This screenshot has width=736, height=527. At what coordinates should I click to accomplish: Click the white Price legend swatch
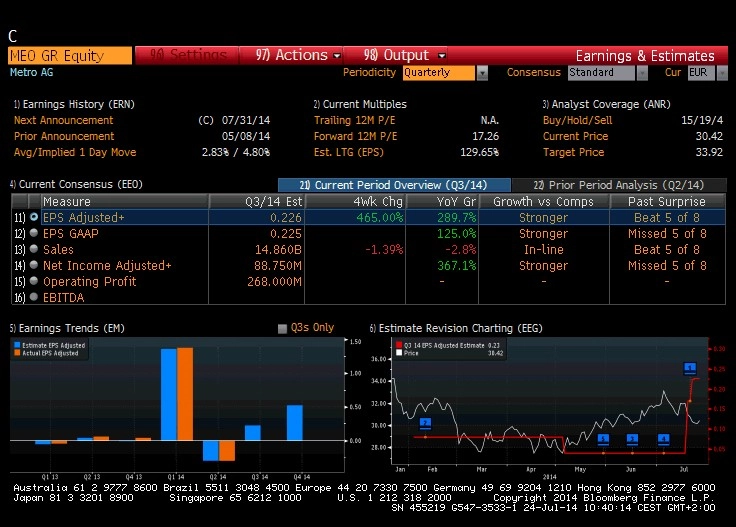[399, 352]
